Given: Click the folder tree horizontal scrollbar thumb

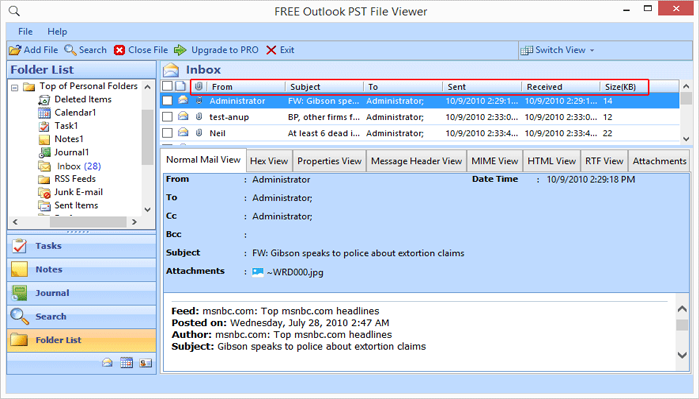Looking at the screenshot, I should click(88, 222).
